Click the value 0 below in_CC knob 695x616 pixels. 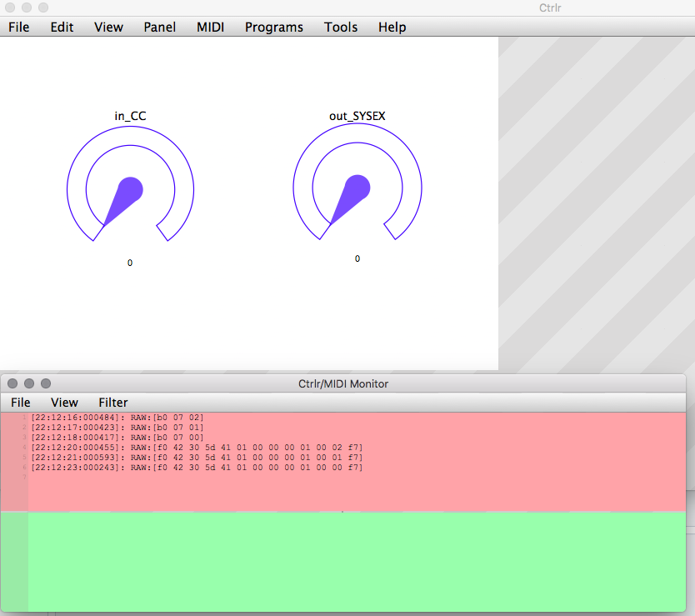(130, 262)
